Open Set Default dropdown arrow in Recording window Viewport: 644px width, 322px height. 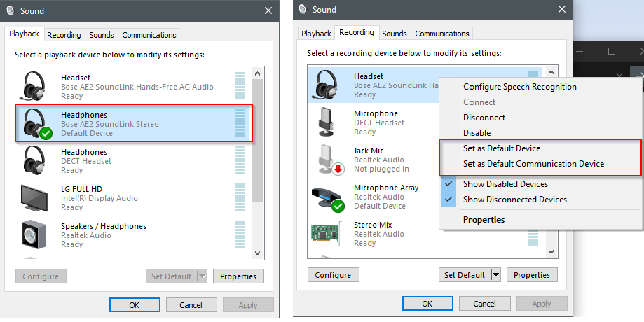point(495,275)
